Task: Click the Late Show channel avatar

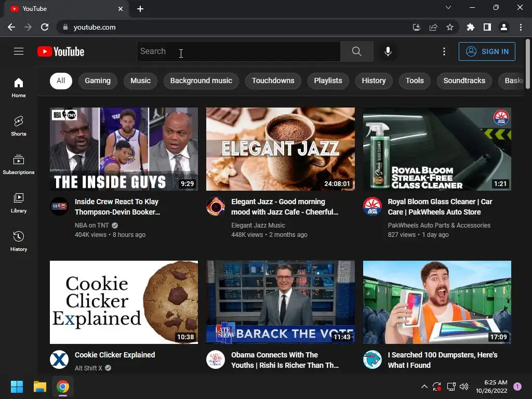Action: [216, 360]
